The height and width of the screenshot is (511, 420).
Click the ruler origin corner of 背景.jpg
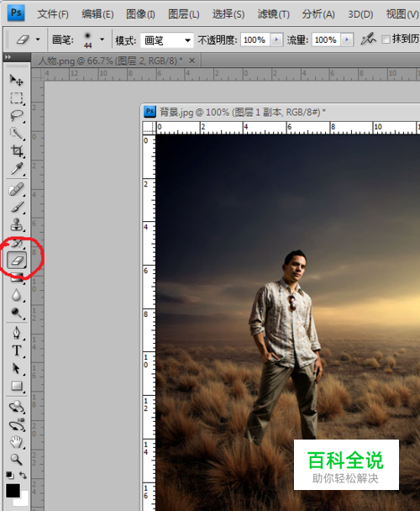tap(150, 128)
